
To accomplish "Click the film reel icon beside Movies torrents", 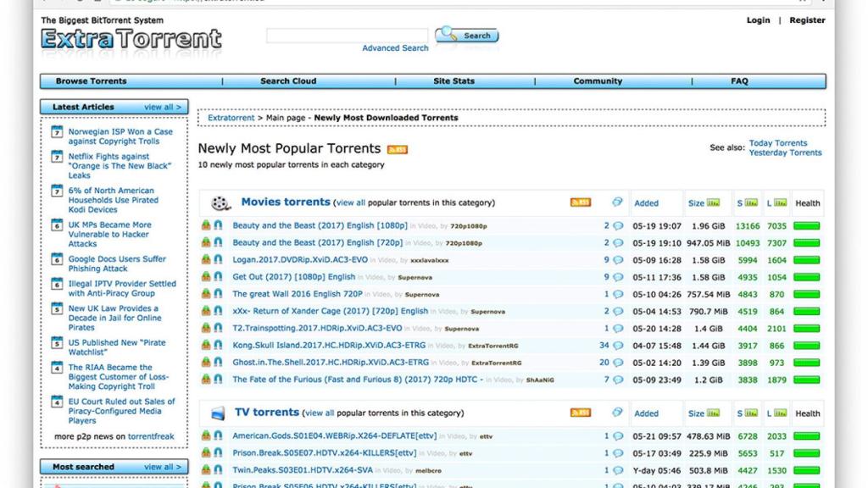I will pos(220,202).
